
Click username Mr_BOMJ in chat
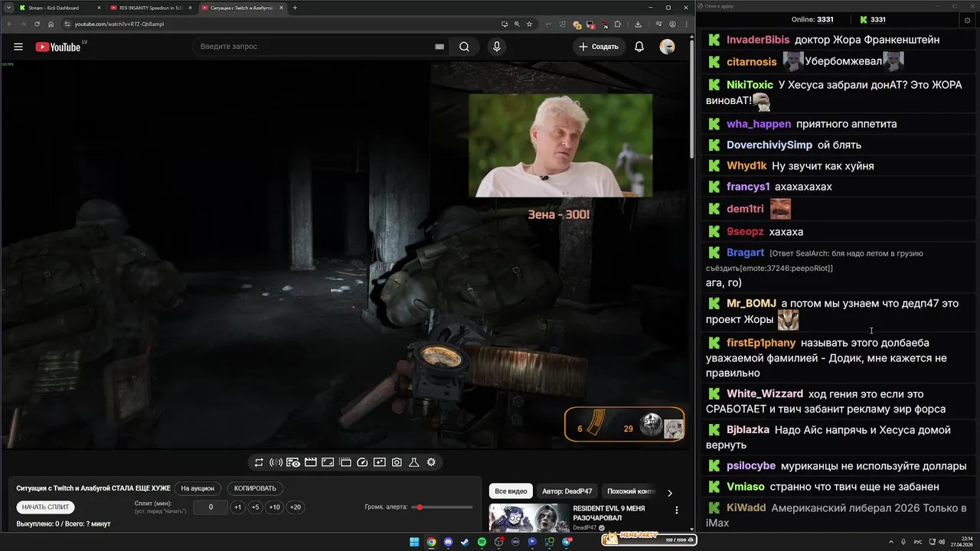tap(751, 304)
